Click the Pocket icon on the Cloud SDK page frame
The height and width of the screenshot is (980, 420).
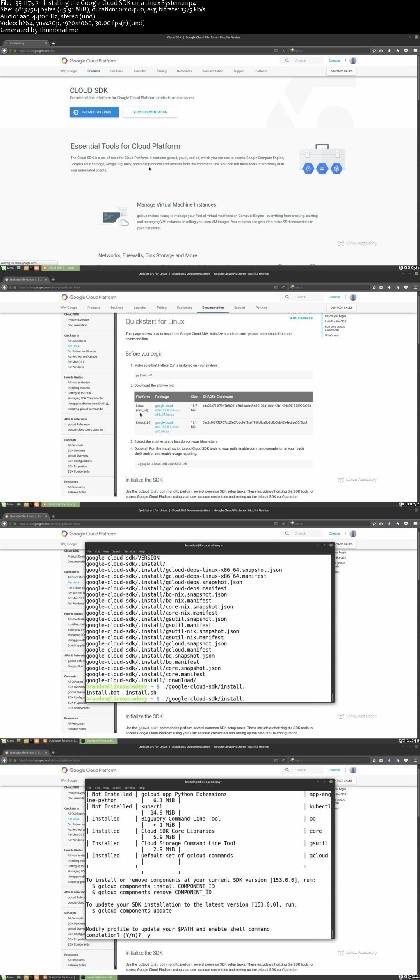click(406, 50)
